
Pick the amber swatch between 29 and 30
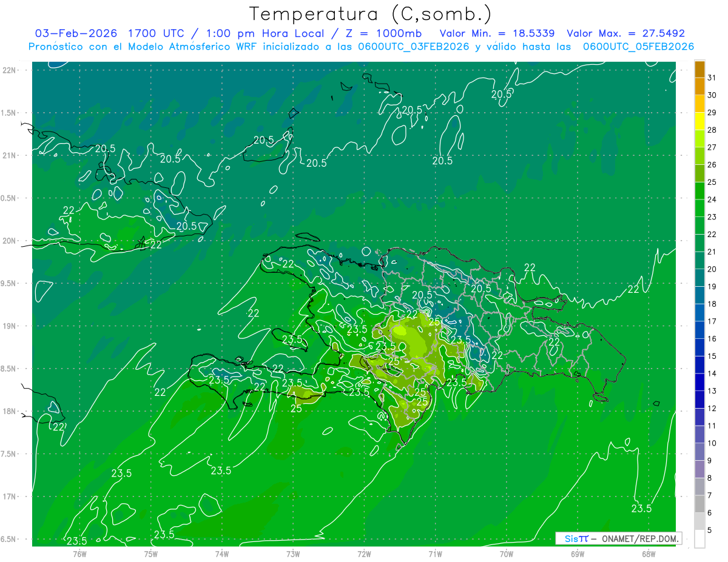click(x=699, y=104)
